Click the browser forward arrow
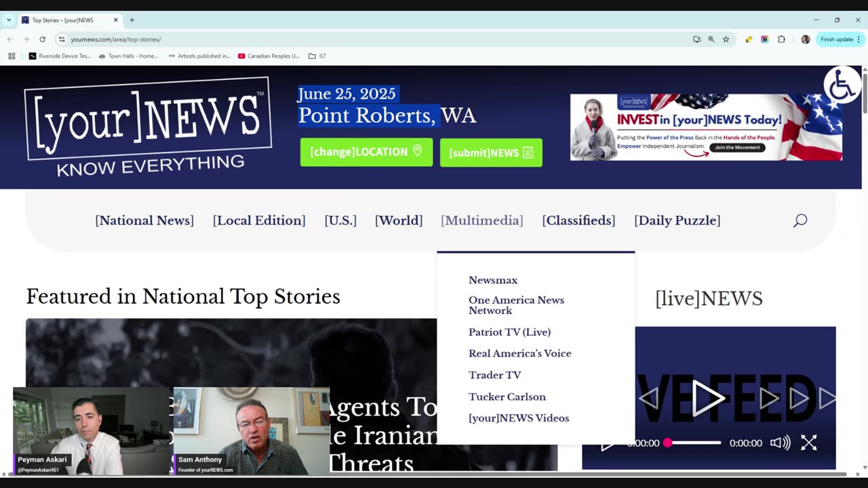This screenshot has height=488, width=868. [26, 39]
